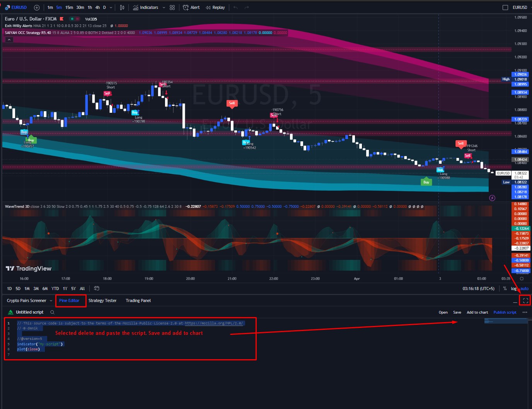The image size is (532, 409).
Task: Set date range to YTD
Action: click(55, 289)
